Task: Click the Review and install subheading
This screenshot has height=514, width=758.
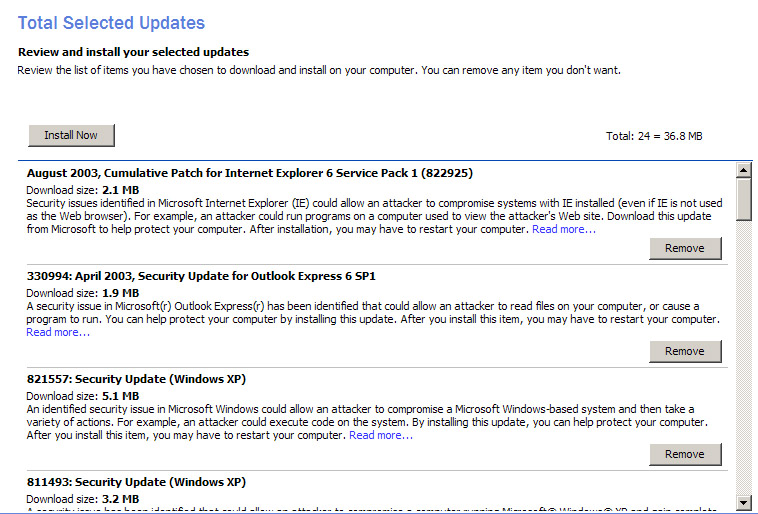Action: [133, 52]
